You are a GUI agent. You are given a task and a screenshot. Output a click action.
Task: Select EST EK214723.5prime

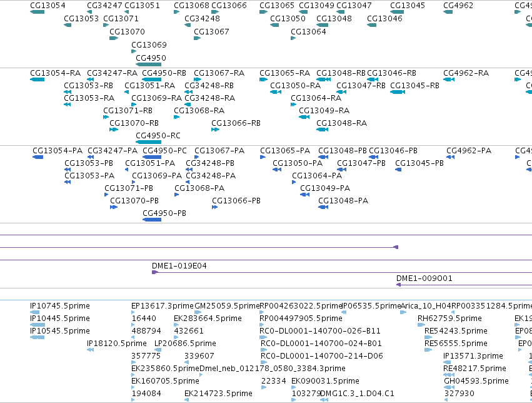(187, 400)
